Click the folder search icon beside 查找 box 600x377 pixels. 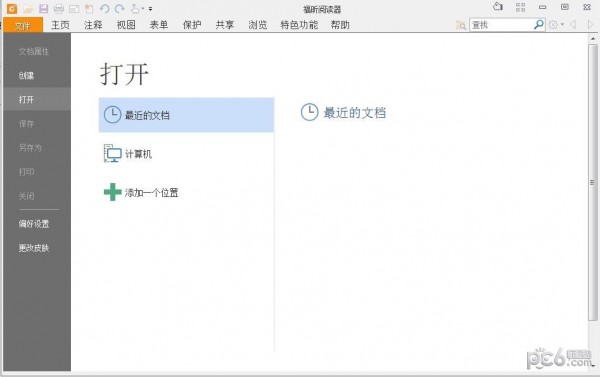point(461,25)
